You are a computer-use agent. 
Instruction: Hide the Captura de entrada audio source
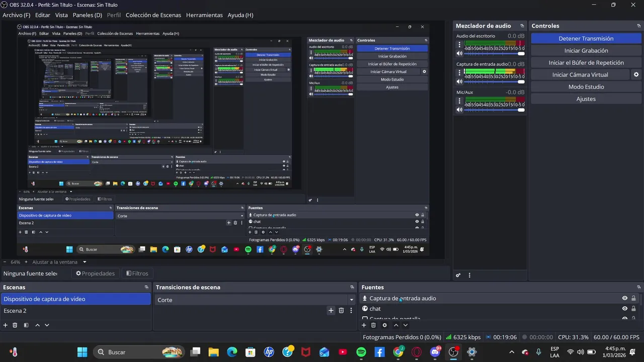point(625,298)
